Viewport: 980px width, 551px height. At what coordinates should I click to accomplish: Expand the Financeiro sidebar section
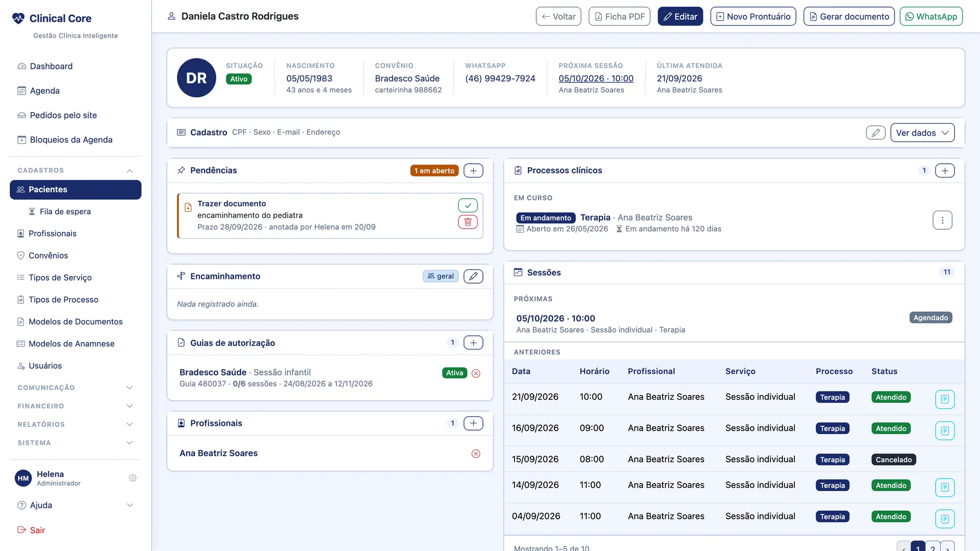click(x=76, y=406)
